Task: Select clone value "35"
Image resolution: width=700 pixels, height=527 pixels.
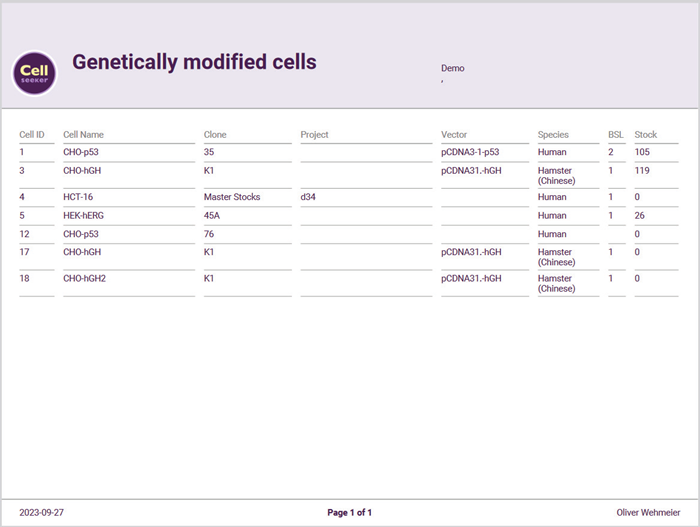Action: [209, 152]
